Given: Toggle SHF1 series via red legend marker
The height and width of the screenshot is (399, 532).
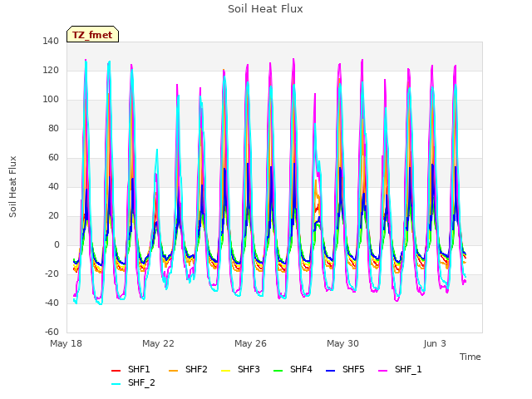Looking at the screenshot, I should tap(116, 371).
